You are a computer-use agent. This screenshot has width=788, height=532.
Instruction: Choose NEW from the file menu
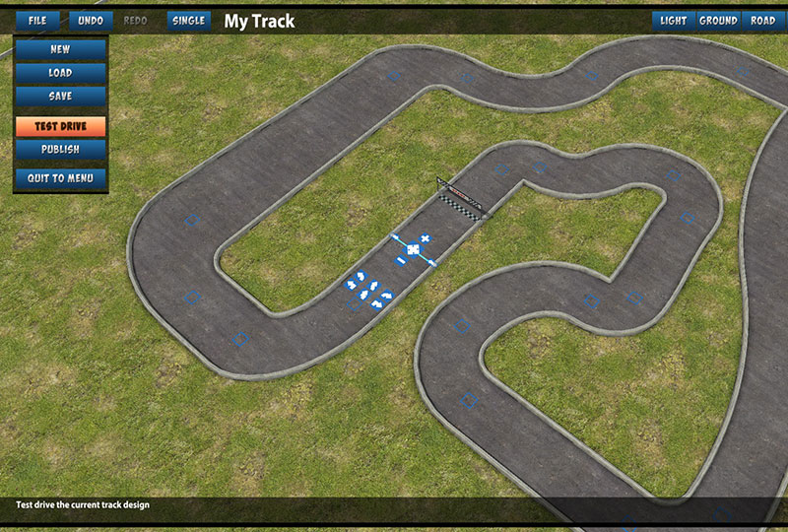[60, 49]
